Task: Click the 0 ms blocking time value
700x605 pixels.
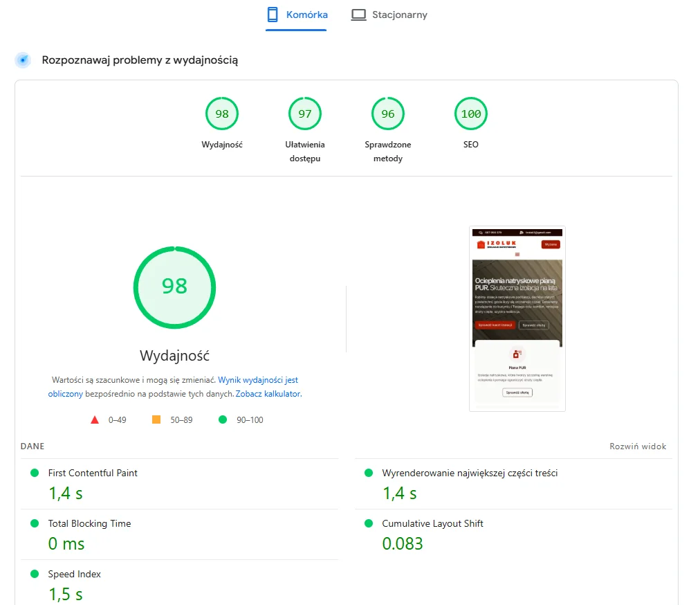Action: (x=66, y=544)
